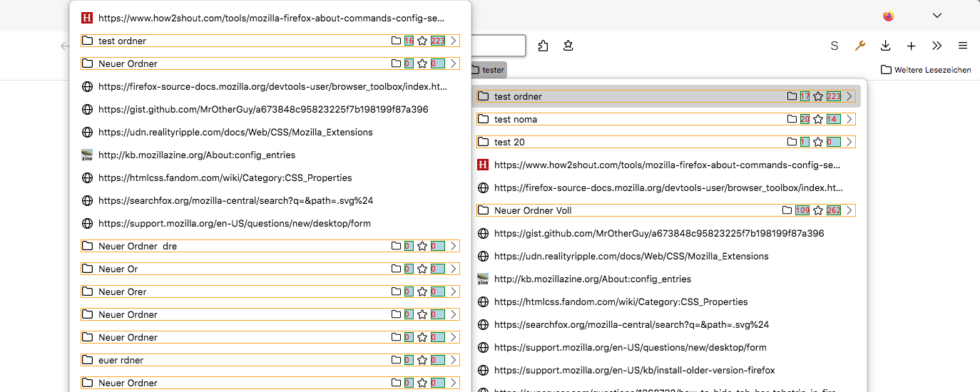The height and width of the screenshot is (392, 980).
Task: Open the hamburger application menu
Action: point(962,46)
